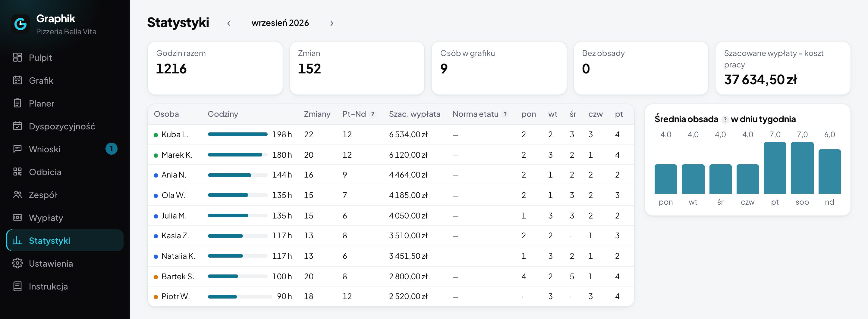Click help icon next to Pt–Nd
This screenshot has height=319, width=868.
[373, 114]
